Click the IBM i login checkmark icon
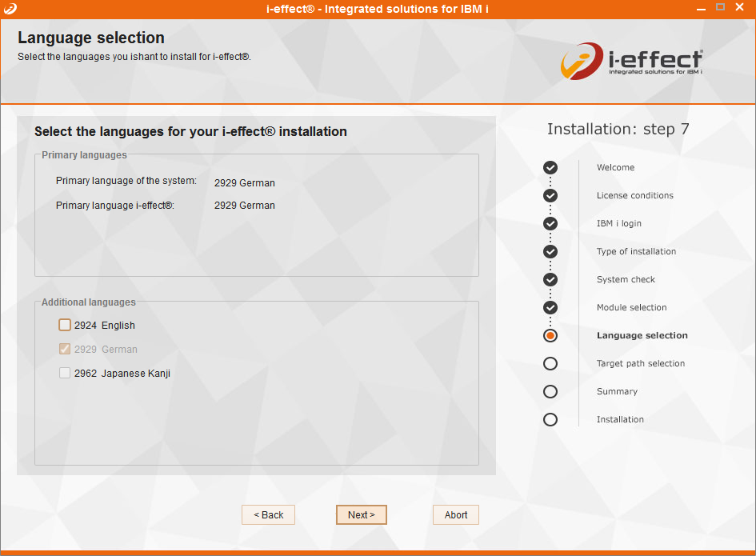Viewport: 756px width, 556px height. 550,223
